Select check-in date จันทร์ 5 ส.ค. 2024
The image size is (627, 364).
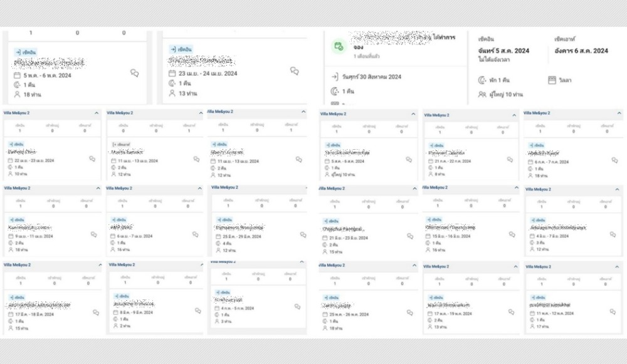click(x=503, y=51)
